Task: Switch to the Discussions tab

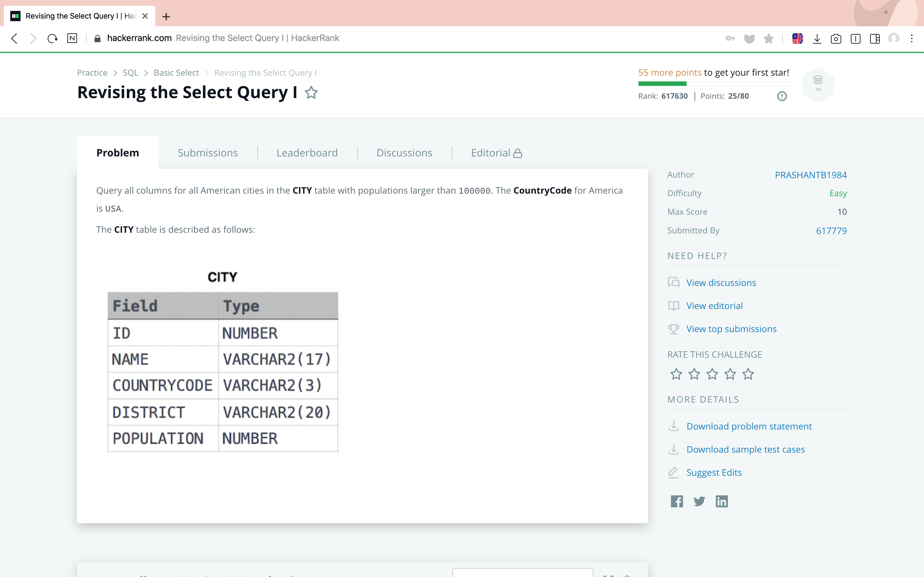Action: pos(404,153)
